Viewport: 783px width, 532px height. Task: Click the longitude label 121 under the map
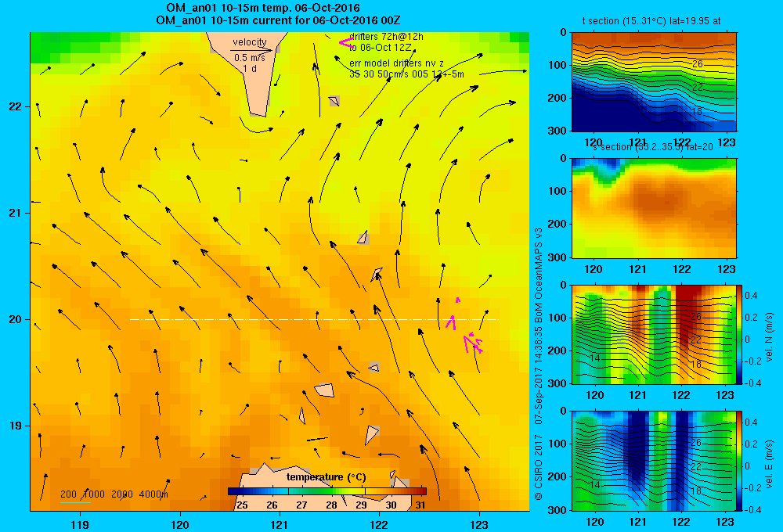[280, 524]
